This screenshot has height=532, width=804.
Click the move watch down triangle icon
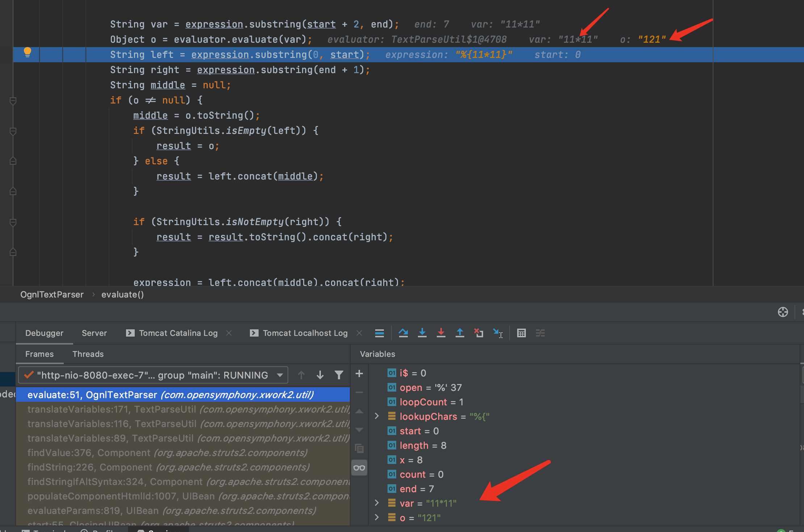[359, 430]
